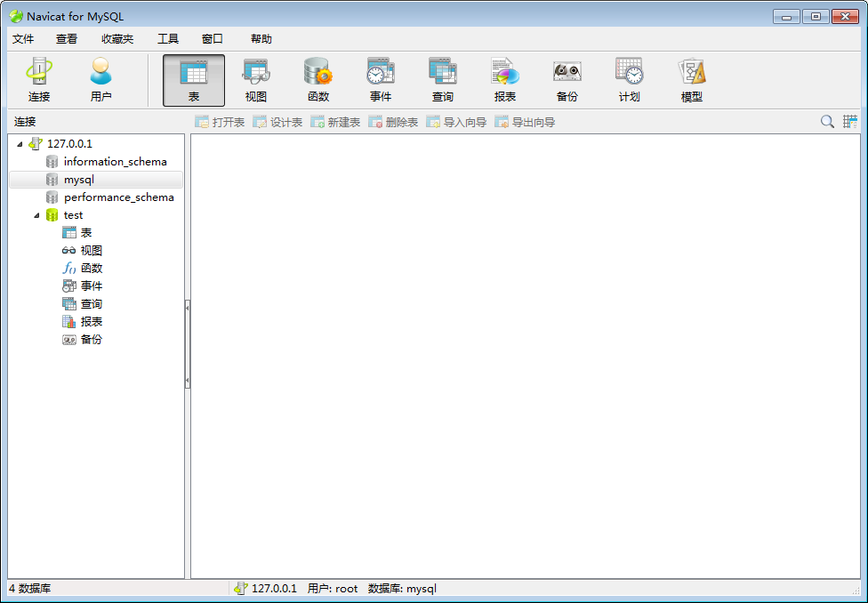Image resolution: width=868 pixels, height=603 pixels.
Task: Open the 帮助 (Help) menu
Action: click(261, 39)
